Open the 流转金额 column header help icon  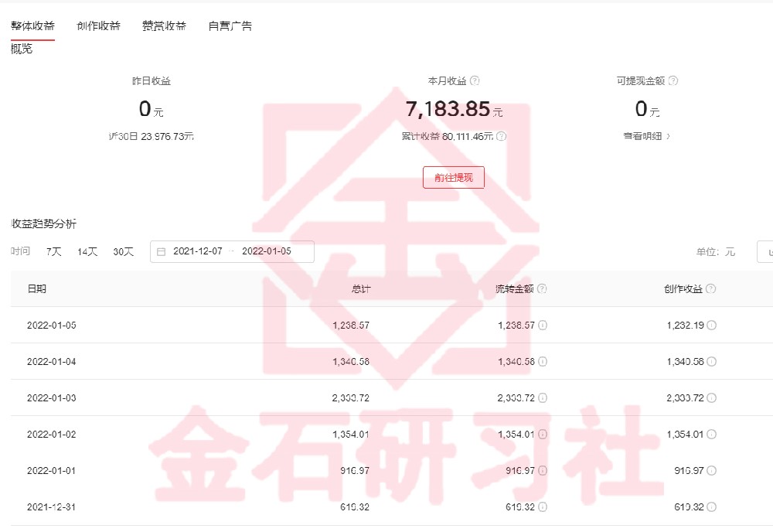coord(543,288)
